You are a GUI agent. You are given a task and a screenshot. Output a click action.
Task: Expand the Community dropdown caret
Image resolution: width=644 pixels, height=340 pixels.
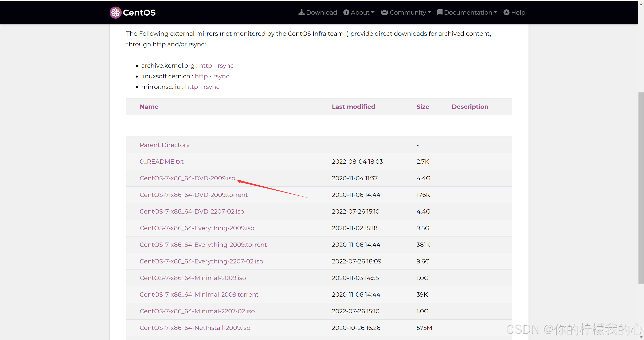[x=429, y=12]
